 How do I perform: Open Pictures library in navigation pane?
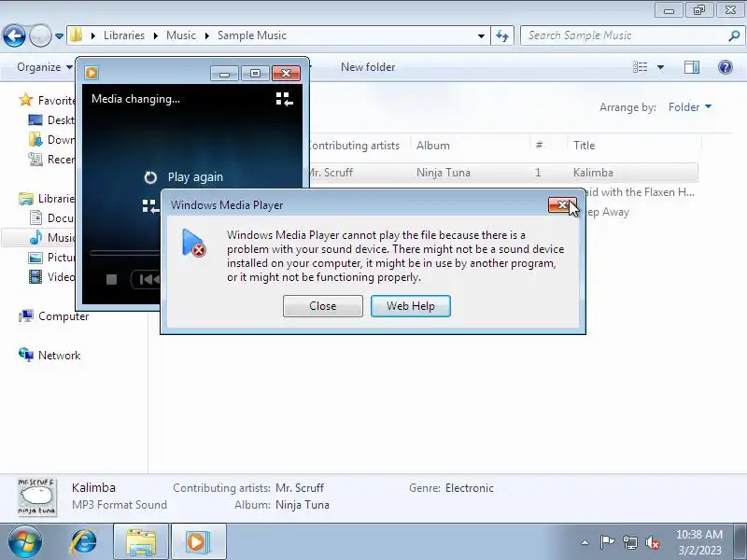tap(51, 258)
